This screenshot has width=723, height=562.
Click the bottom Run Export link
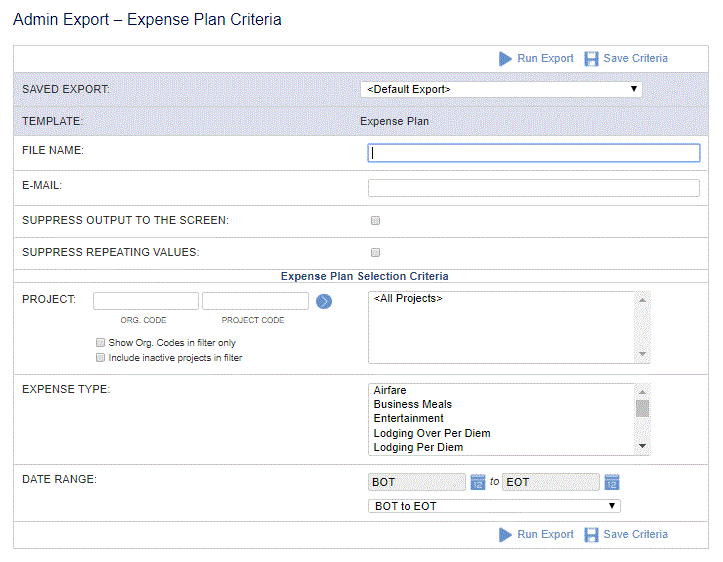(545, 534)
